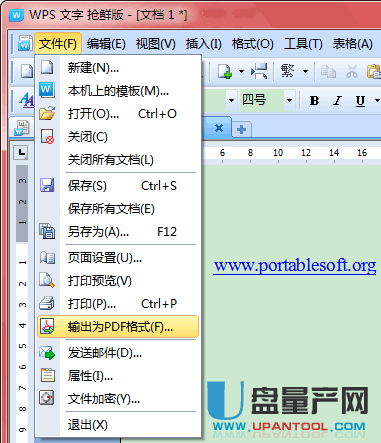
Task: Click the copy toolbar icon
Action: coord(328,71)
